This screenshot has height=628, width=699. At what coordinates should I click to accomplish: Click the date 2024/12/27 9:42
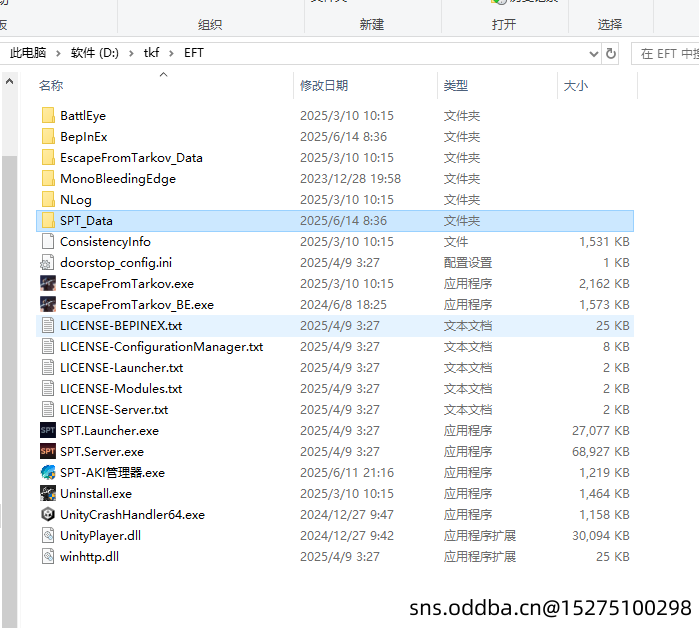point(347,535)
